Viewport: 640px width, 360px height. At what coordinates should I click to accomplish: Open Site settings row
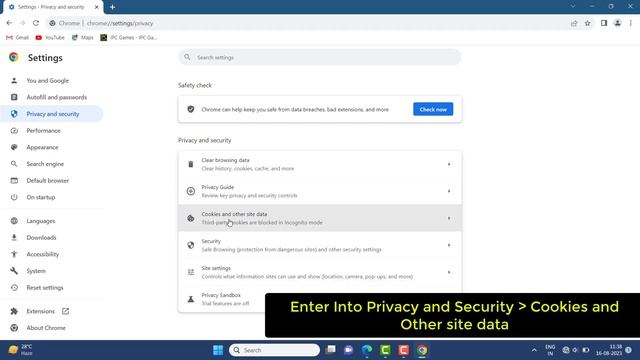[x=320, y=272]
